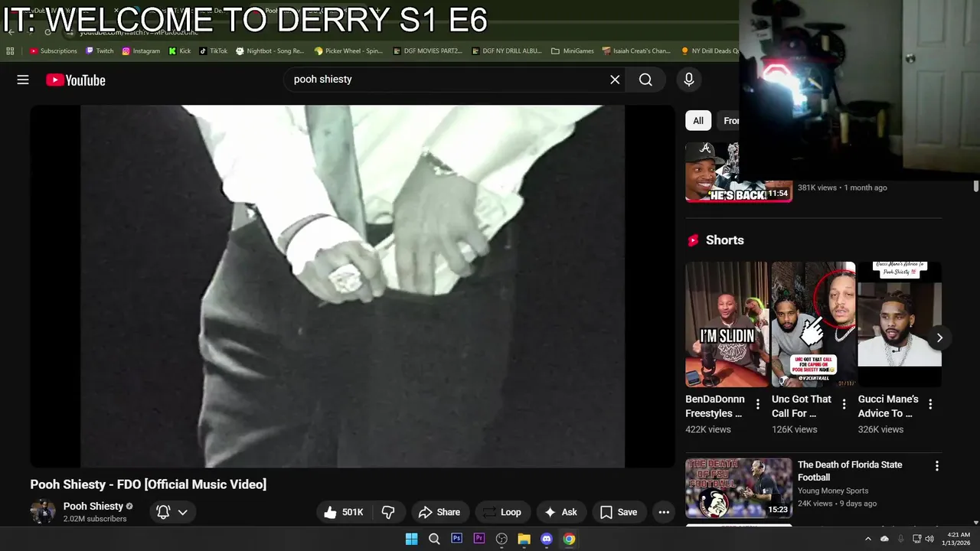Open the Isaiah Creati's Channel bookmark
Image resolution: width=980 pixels, height=551 pixels.
click(636, 51)
